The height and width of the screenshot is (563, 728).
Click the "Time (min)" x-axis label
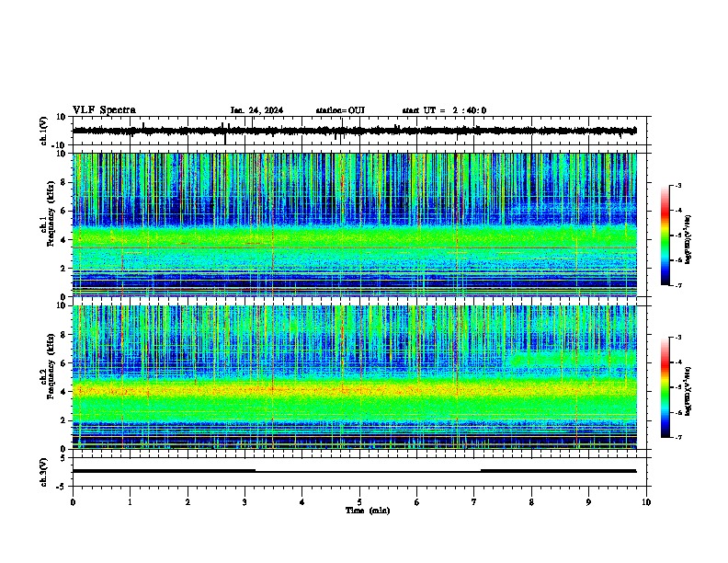[368, 511]
